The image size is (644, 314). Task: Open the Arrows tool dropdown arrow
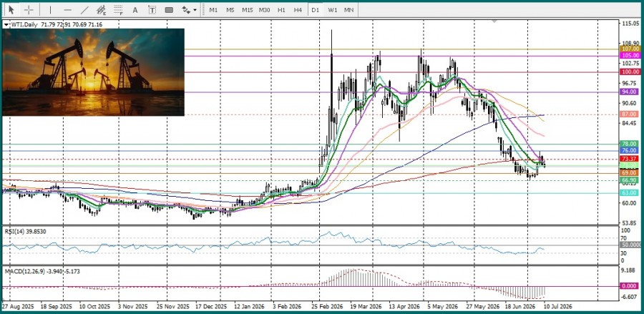pyautogui.click(x=195, y=9)
